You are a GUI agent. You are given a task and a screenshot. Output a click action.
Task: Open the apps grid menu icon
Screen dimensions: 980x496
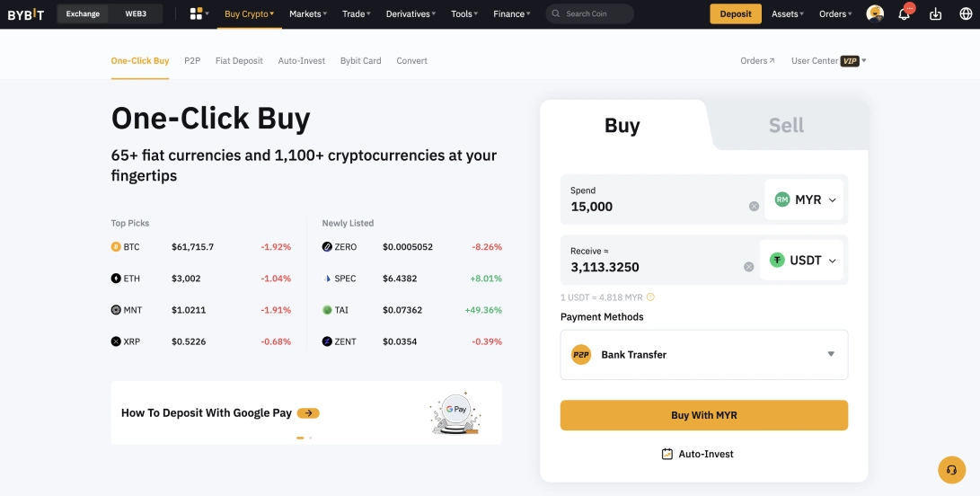(197, 14)
